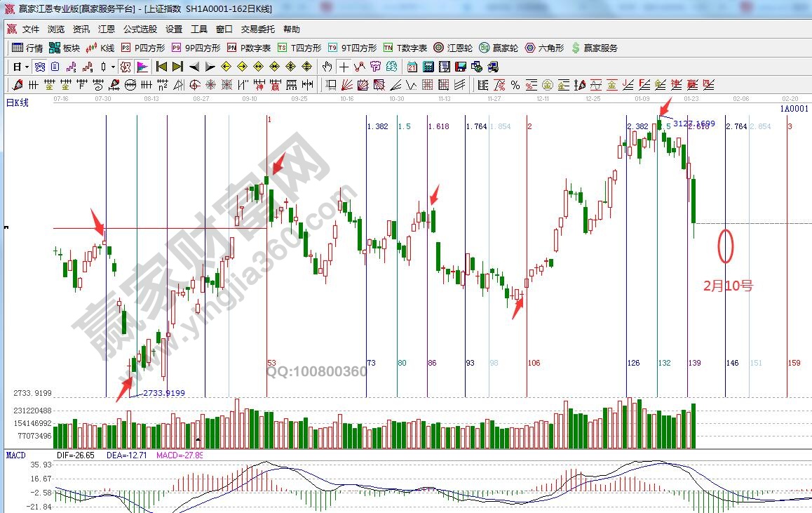The height and width of the screenshot is (513, 812).
Task: Open the 行情 market quotes view
Action: pyautogui.click(x=27, y=48)
